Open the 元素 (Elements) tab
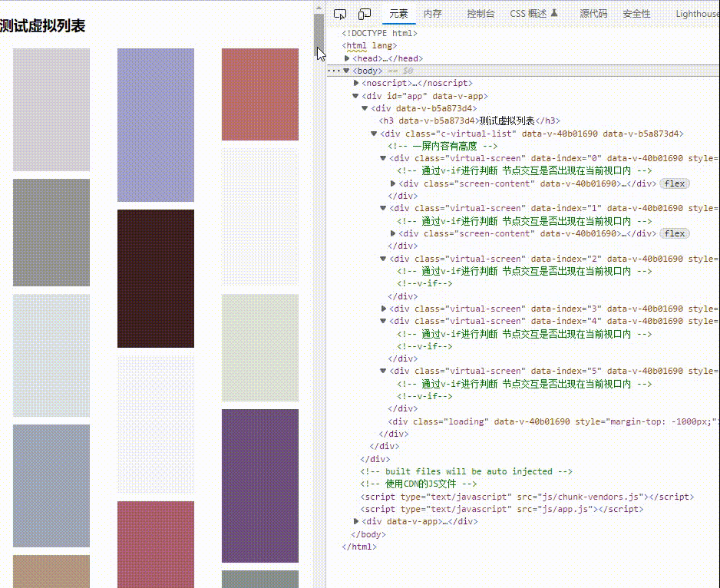The image size is (720, 588). (x=398, y=14)
